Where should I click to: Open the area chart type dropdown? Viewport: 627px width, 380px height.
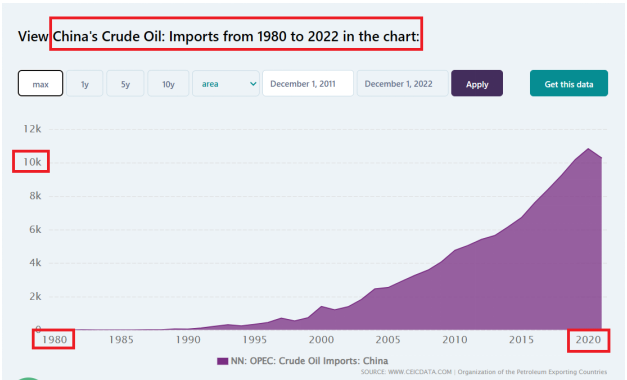pos(226,83)
